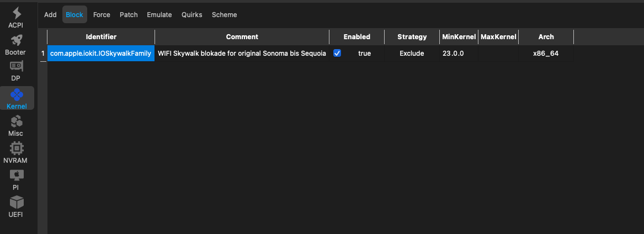Switch to the Quirks tab
Image resolution: width=644 pixels, height=234 pixels.
(192, 15)
